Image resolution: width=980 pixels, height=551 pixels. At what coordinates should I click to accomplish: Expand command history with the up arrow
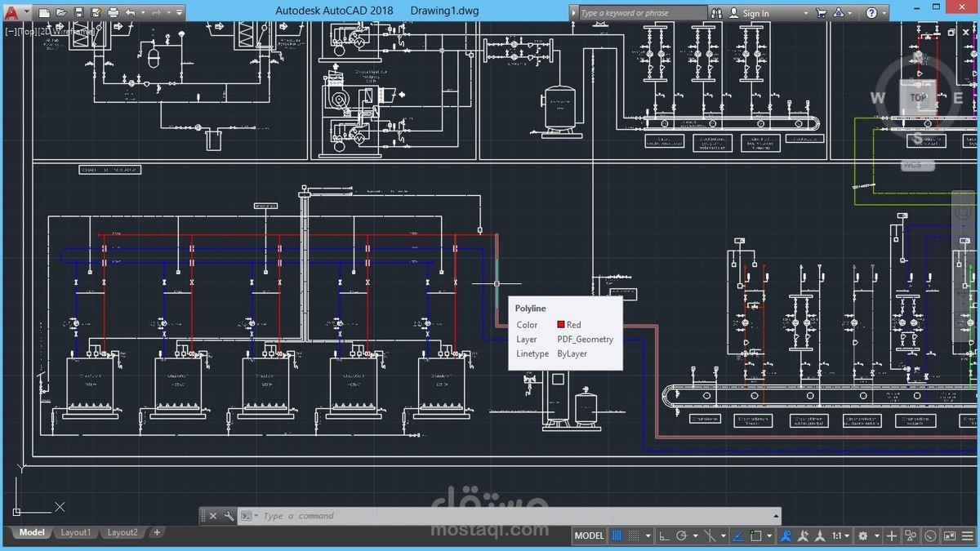[x=775, y=516]
